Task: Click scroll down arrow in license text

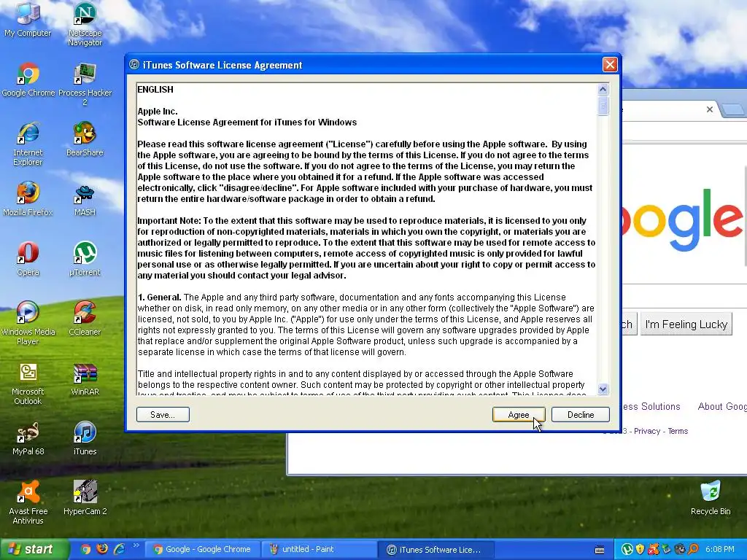Action: (603, 389)
